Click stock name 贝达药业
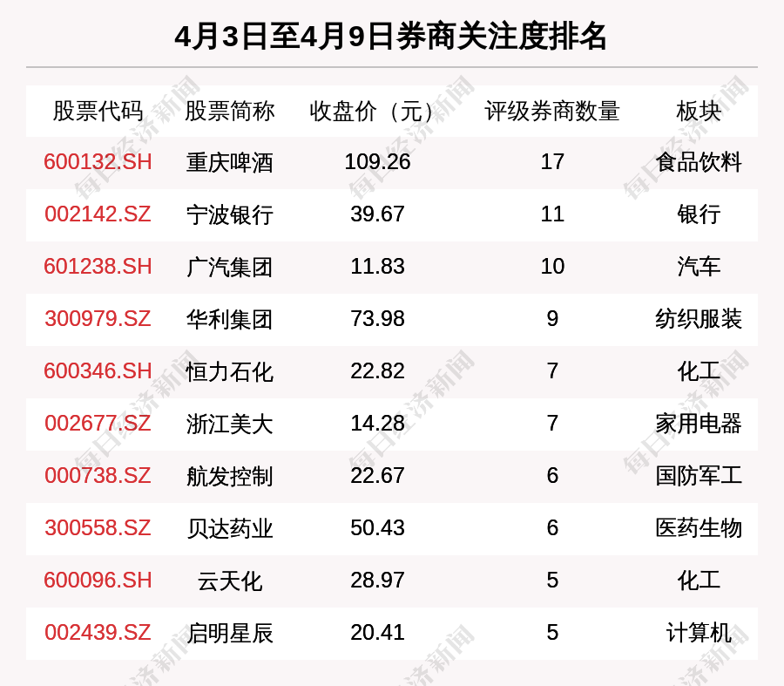This screenshot has height=686, width=784. [229, 529]
